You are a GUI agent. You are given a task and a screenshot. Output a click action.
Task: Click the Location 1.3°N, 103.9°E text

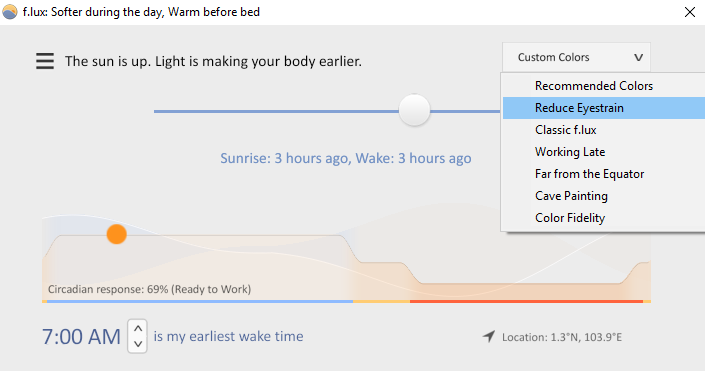pos(562,337)
